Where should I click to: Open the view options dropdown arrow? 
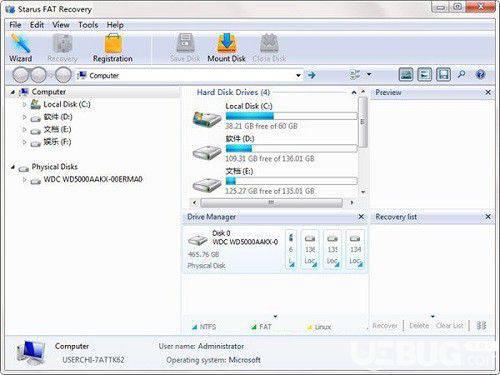coord(369,74)
